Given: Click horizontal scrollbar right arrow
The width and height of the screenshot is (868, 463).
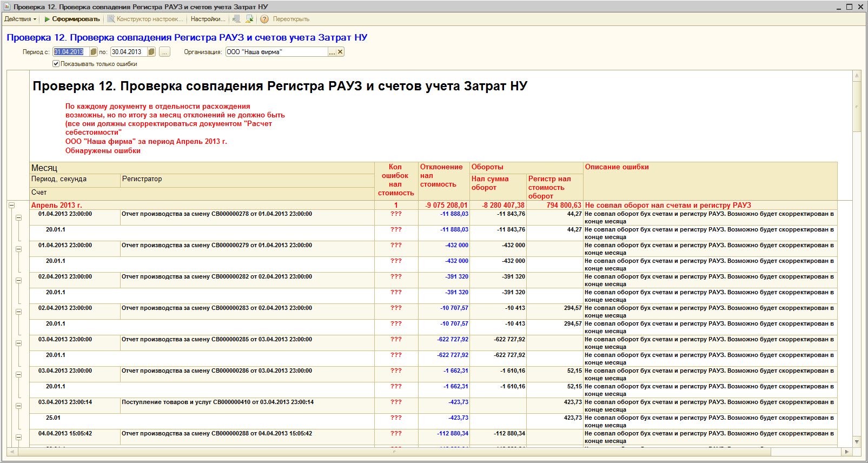Looking at the screenshot, I should coord(847,452).
